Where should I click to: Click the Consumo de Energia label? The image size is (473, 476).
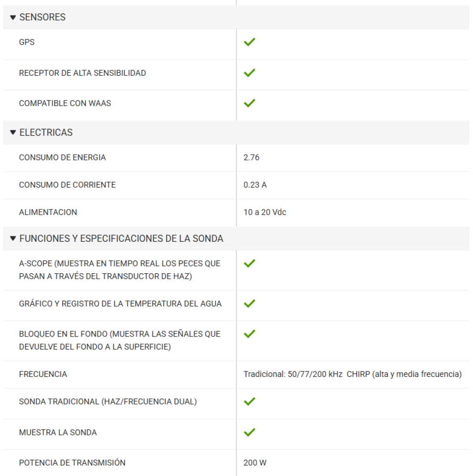tap(62, 158)
